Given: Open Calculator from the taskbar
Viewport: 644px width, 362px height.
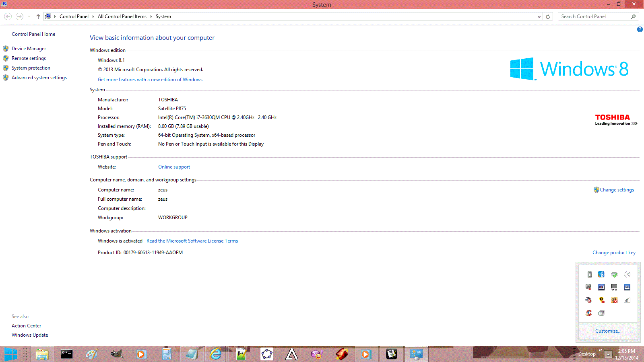Looking at the screenshot, I should click(167, 354).
